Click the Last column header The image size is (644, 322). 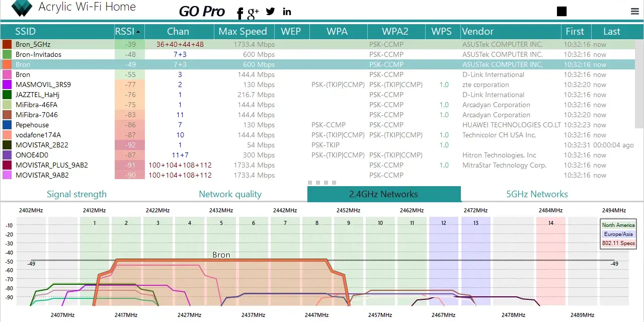(x=612, y=31)
